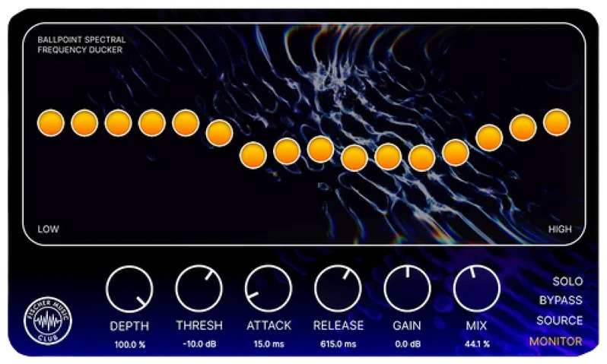This screenshot has height=364, width=607.
Task: Select the second orange band ball from left
Action: [x=84, y=123]
